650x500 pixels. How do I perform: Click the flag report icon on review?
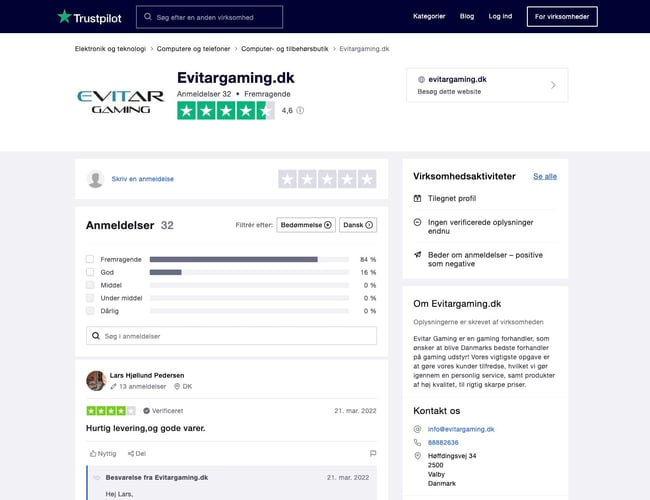(373, 454)
